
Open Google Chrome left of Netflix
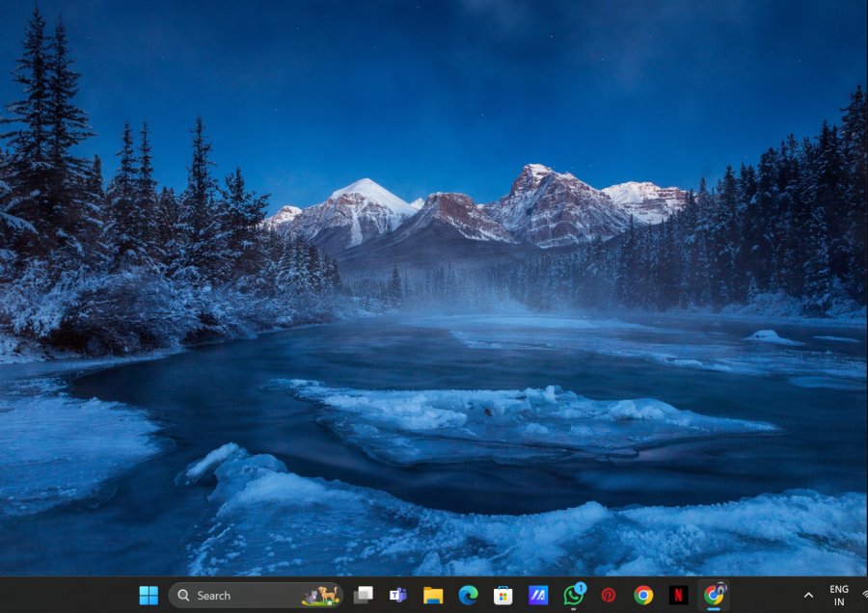tap(643, 596)
